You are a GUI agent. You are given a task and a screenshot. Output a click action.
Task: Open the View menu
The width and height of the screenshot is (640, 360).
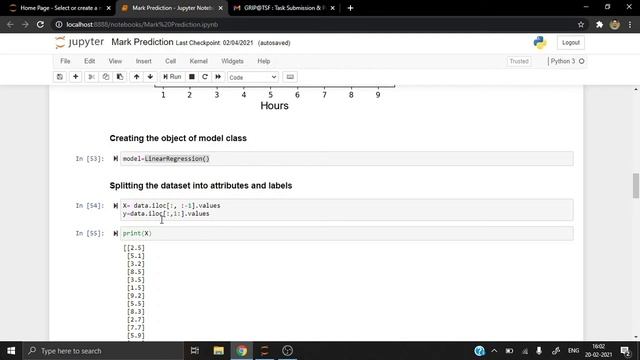click(x=115, y=61)
